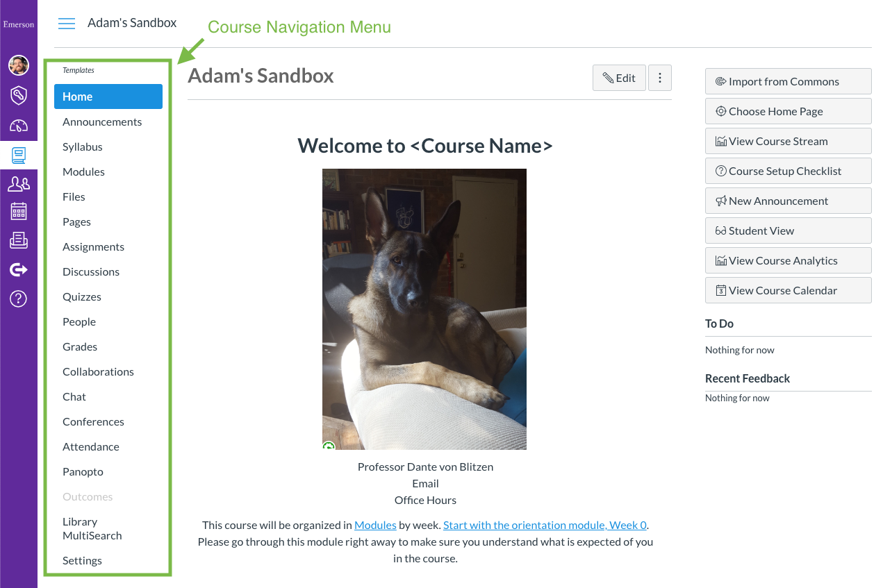883x588 pixels.
Task: Click the large 'Adam's Sandbox' page title
Action: (261, 76)
